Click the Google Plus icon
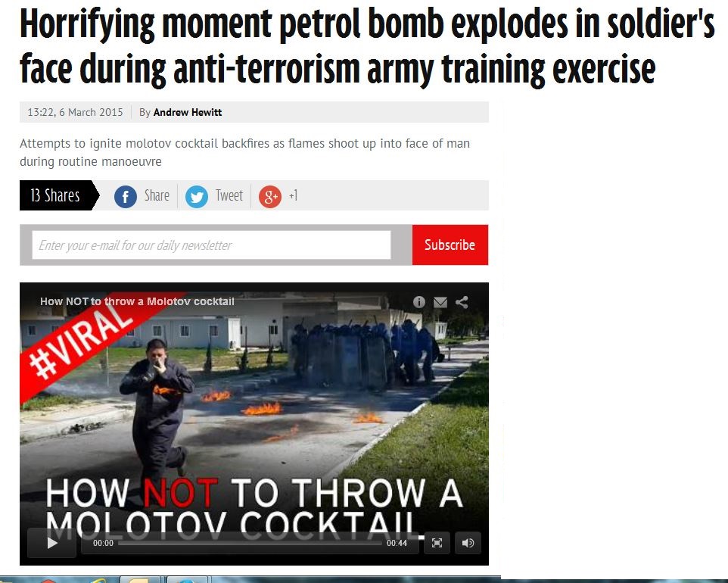The height and width of the screenshot is (583, 728). [269, 197]
